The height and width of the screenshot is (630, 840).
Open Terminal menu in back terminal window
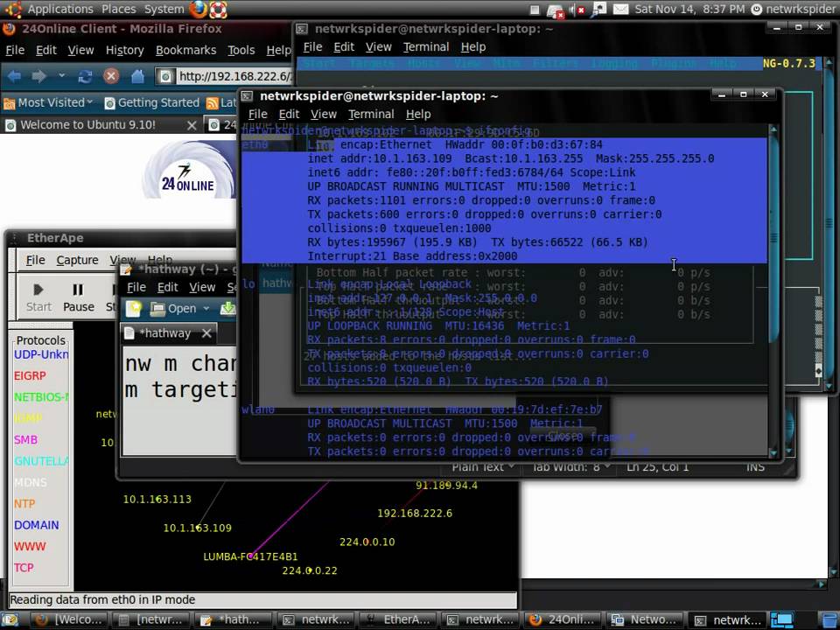[426, 47]
